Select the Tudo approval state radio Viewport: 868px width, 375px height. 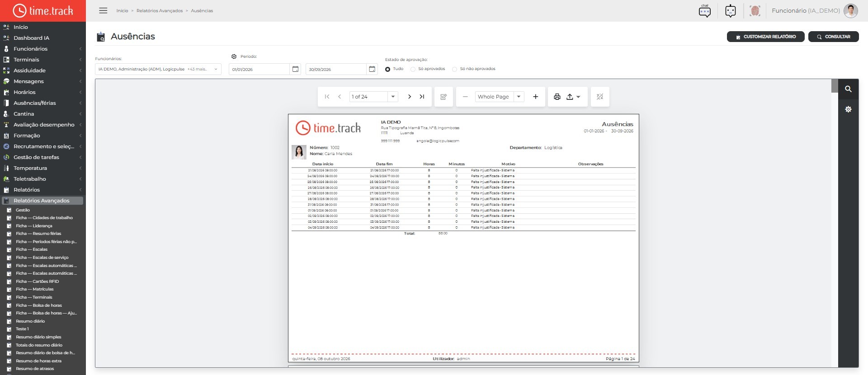point(387,69)
